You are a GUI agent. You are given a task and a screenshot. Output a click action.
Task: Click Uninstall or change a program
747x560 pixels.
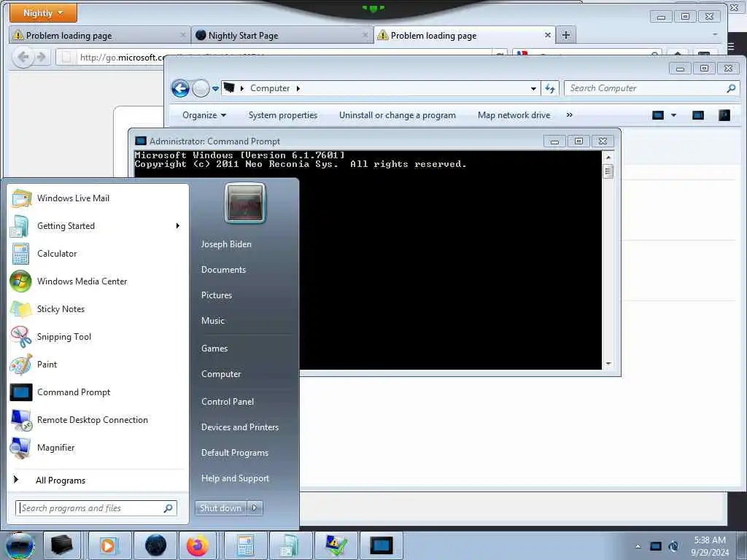(x=397, y=115)
